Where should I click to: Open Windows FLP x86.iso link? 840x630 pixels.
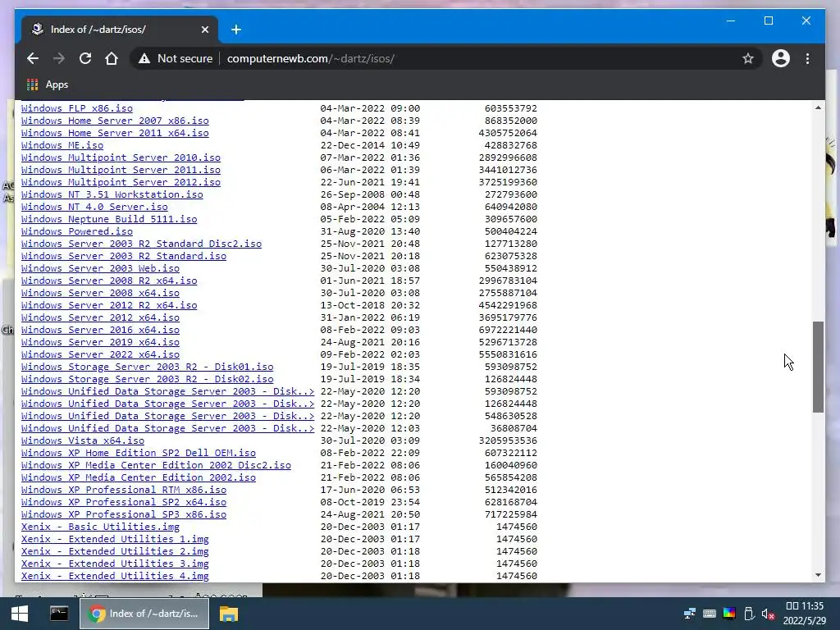tap(76, 108)
